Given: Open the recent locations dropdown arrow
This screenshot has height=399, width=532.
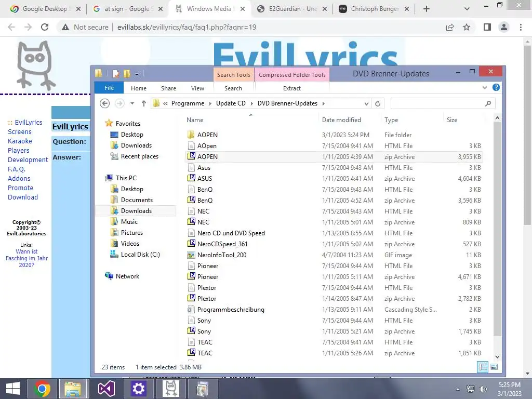Looking at the screenshot, I should pos(132,103).
